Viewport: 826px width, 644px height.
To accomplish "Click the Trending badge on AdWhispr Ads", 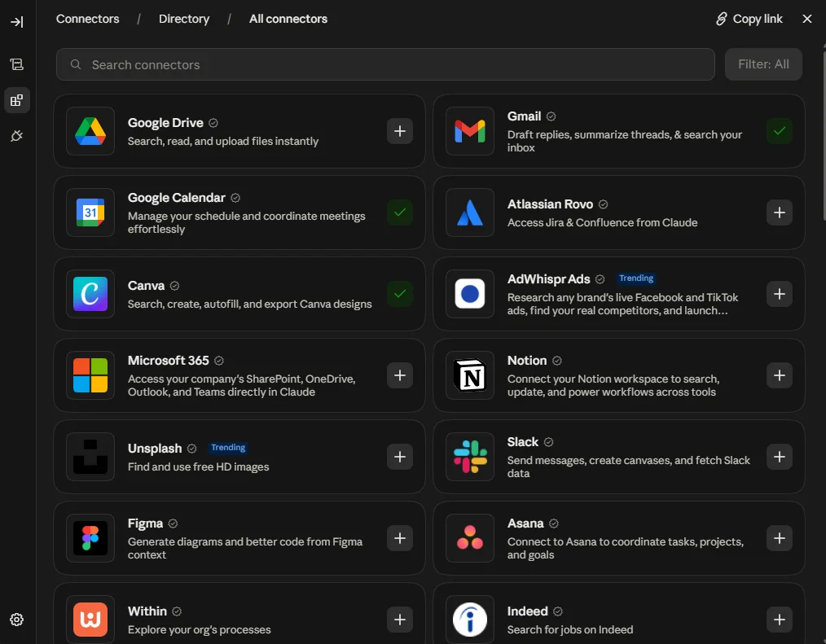I will point(636,278).
